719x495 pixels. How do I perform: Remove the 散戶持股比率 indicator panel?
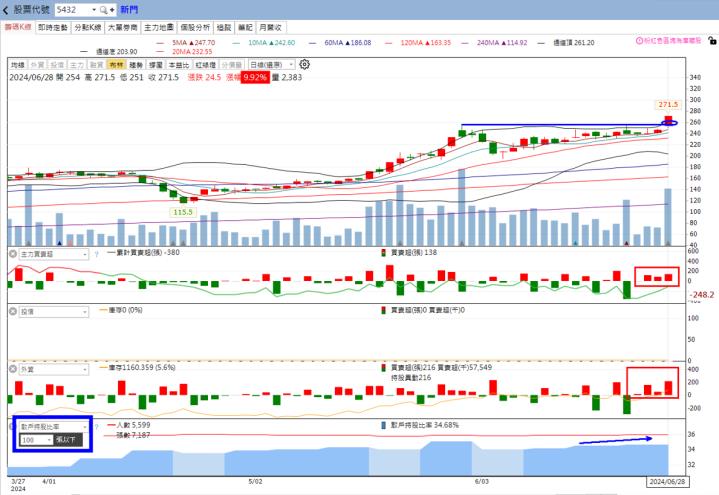click(13, 427)
